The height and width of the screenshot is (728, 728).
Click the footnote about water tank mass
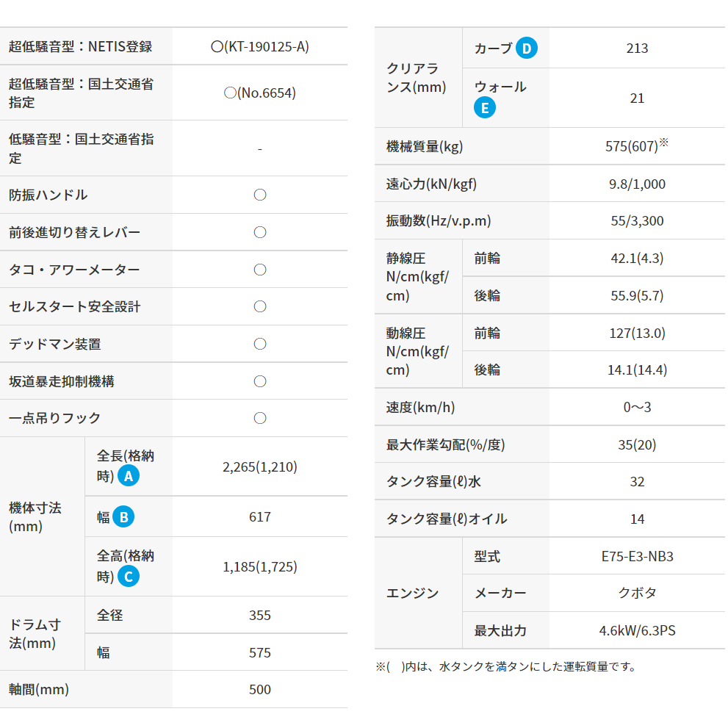tap(505, 667)
